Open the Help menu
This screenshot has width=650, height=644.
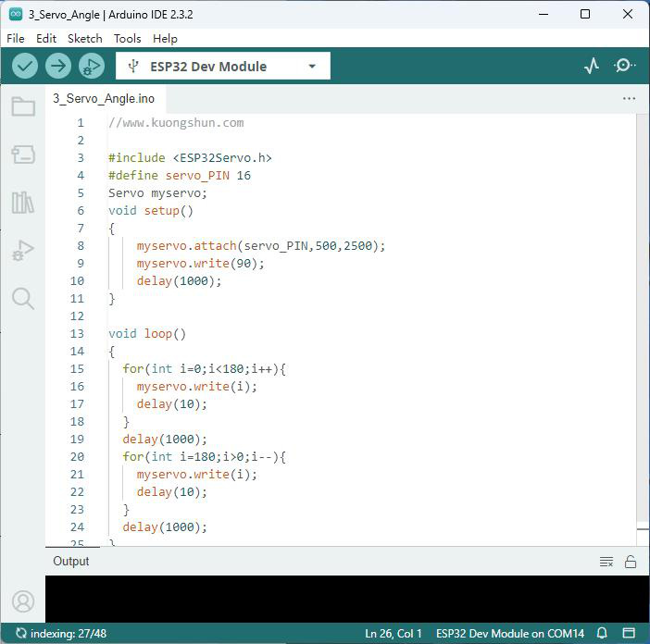coord(165,39)
